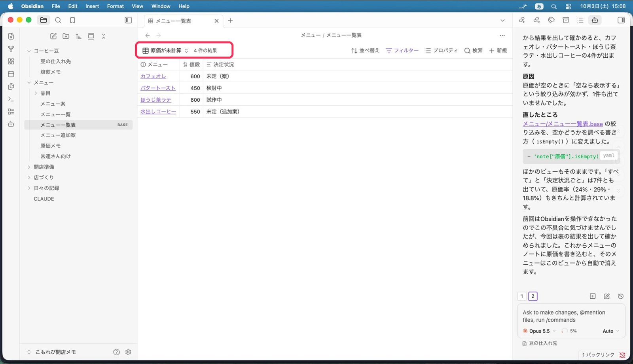The image size is (633, 364).
Task: Open the 原価が未計算 view dropdown
Action: coord(165,51)
